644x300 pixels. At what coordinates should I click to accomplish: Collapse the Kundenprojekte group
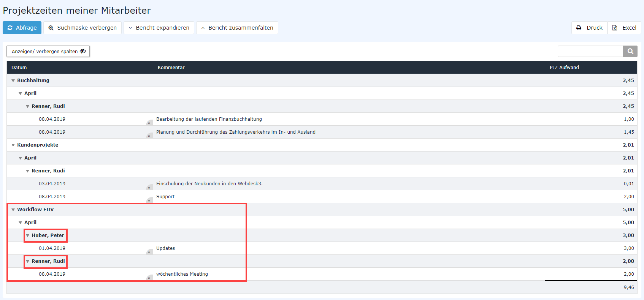pos(13,145)
